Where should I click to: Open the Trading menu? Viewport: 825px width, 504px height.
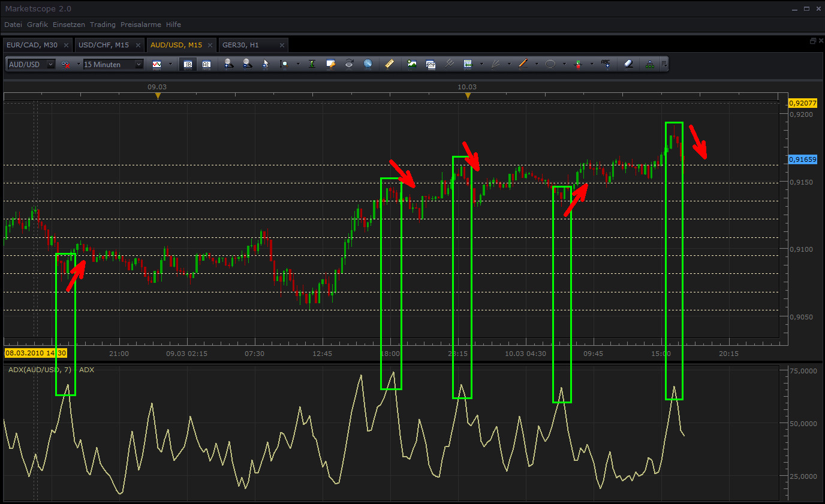103,25
